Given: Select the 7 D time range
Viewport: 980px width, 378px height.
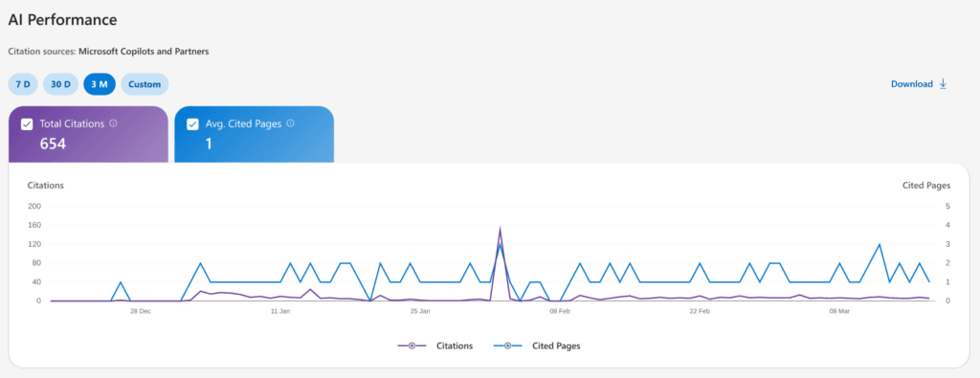Looking at the screenshot, I should tap(23, 84).
